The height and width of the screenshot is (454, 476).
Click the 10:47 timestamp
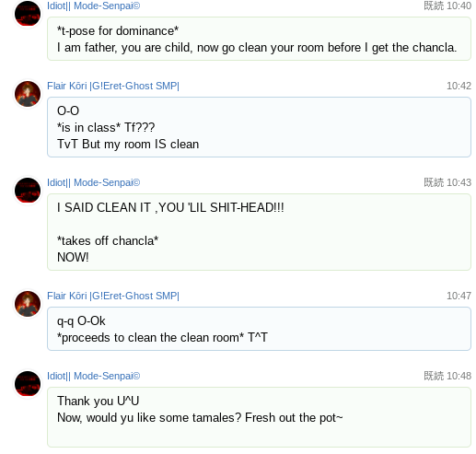point(459,296)
